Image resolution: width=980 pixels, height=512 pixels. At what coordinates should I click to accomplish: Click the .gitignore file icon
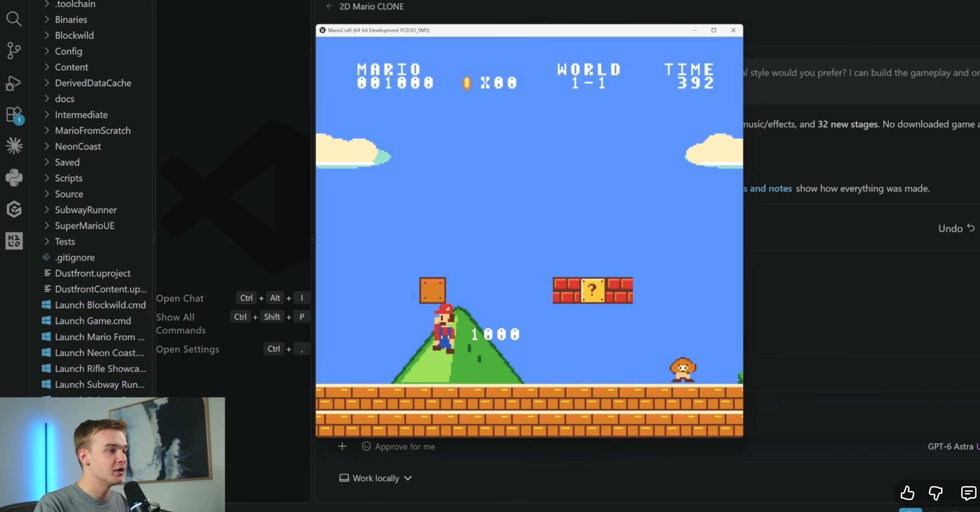point(46,257)
